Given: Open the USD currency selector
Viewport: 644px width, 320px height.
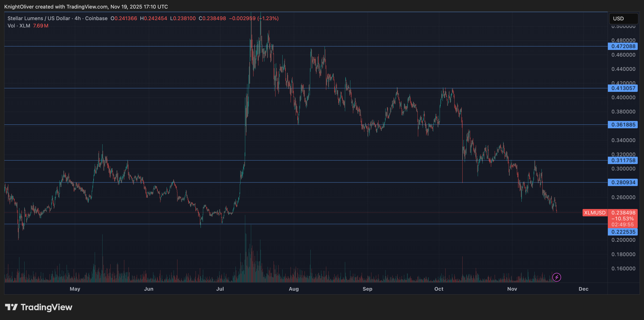Looking at the screenshot, I should pyautogui.click(x=623, y=18).
